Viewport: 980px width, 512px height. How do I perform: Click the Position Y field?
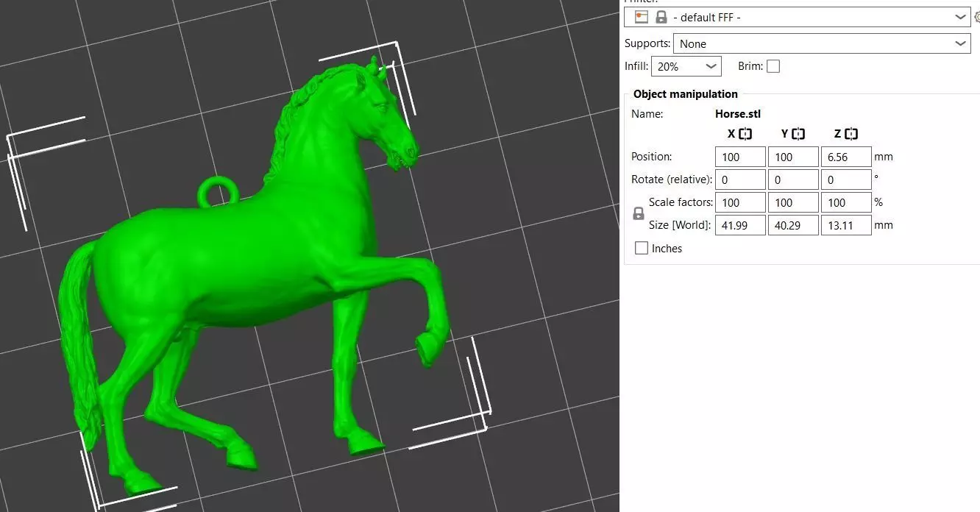coord(793,157)
